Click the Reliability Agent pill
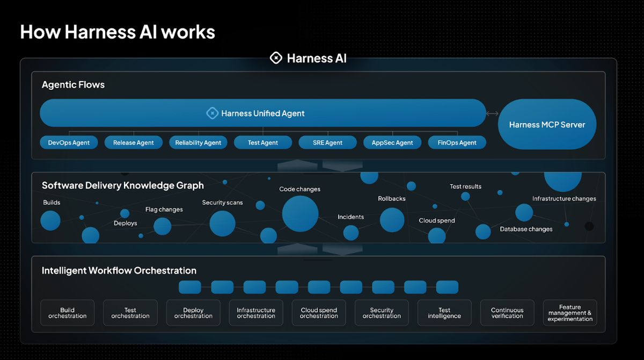 198,142
